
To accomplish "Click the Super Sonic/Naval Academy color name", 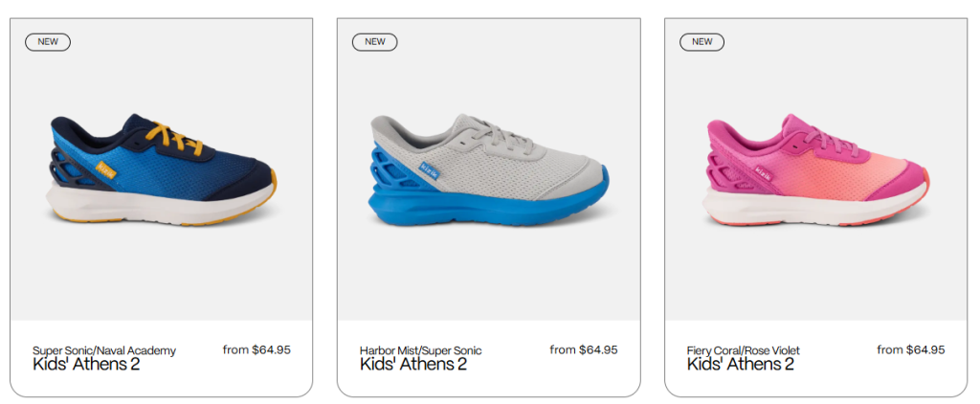I will 104,350.
